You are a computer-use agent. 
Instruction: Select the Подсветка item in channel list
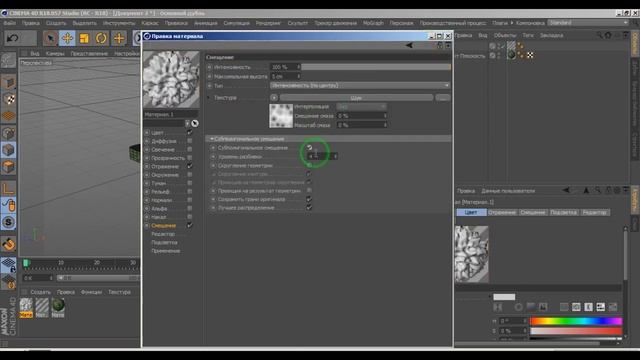coord(164,242)
